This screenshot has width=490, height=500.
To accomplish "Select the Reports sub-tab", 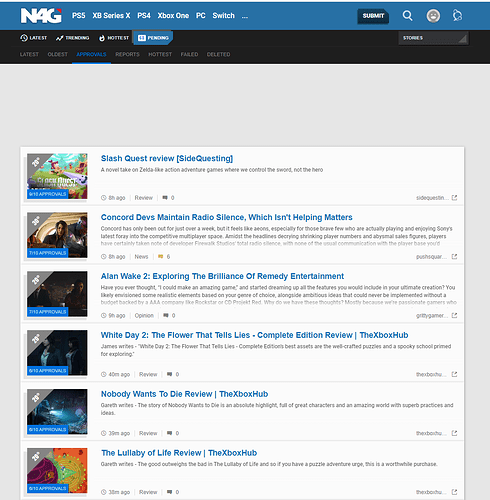I will coord(127,54).
